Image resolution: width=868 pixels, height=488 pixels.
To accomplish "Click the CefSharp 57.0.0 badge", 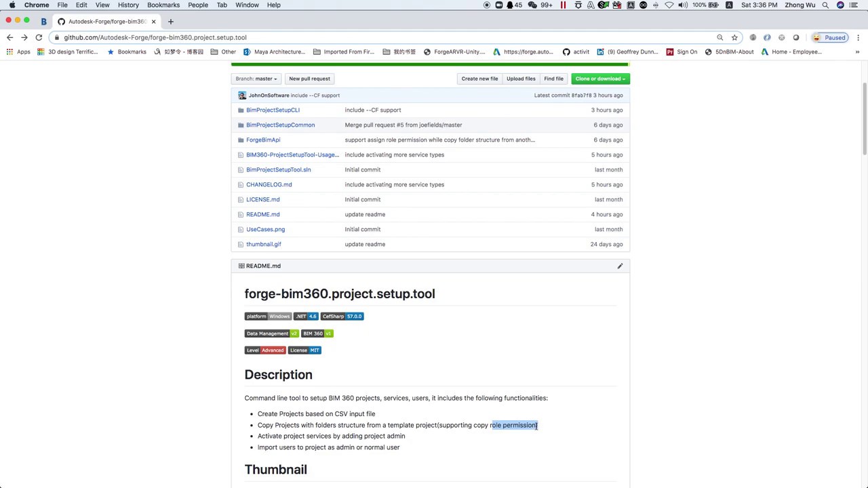I will click(342, 317).
